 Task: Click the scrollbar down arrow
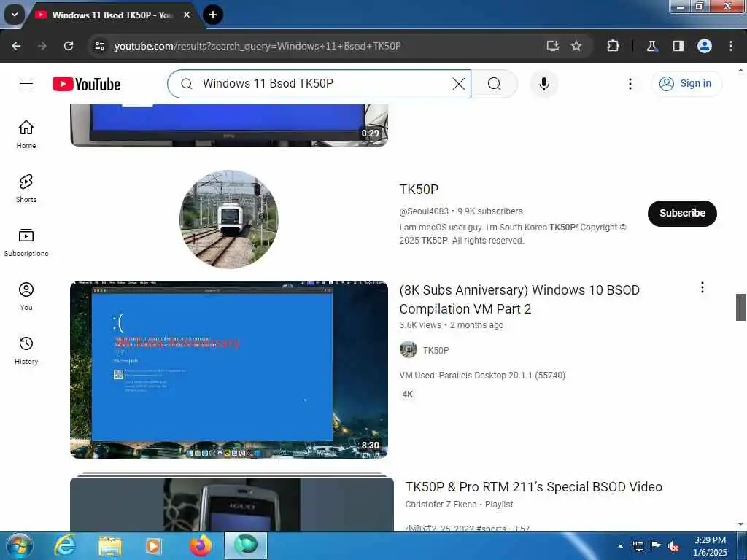[740, 524]
